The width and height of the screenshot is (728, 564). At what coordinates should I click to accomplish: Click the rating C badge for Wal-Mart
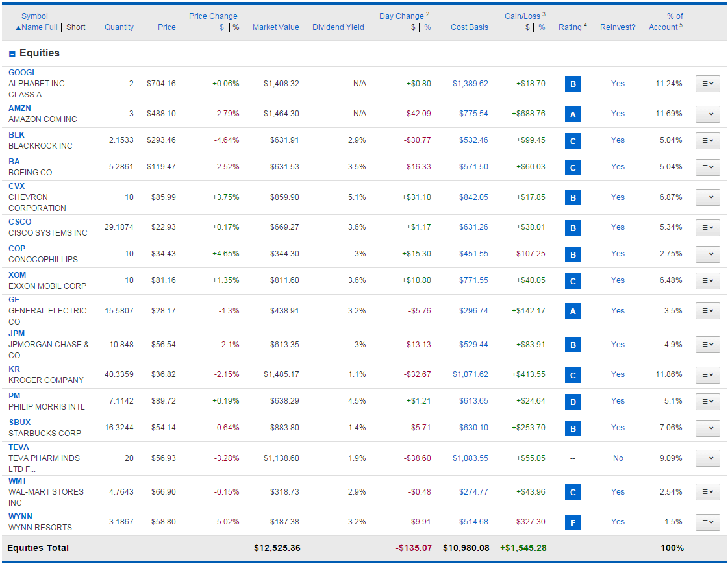(573, 492)
